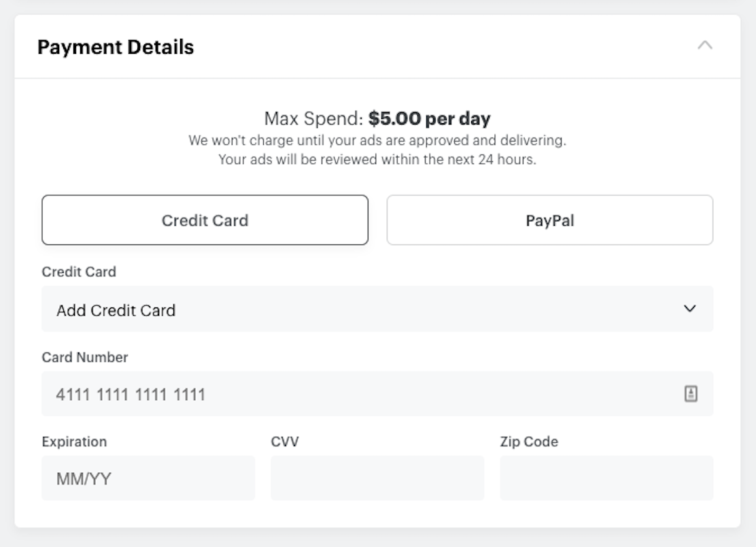
Task: Click the "We won't charge until" notice
Action: point(377,140)
